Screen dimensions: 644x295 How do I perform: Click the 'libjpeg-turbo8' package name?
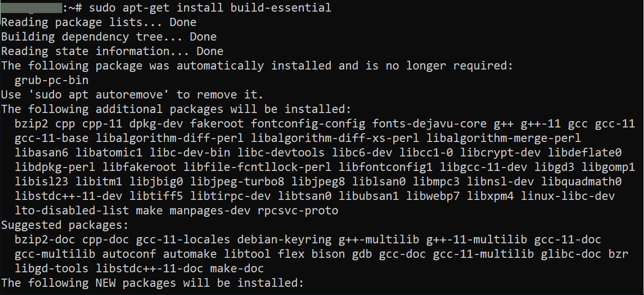[237, 182]
